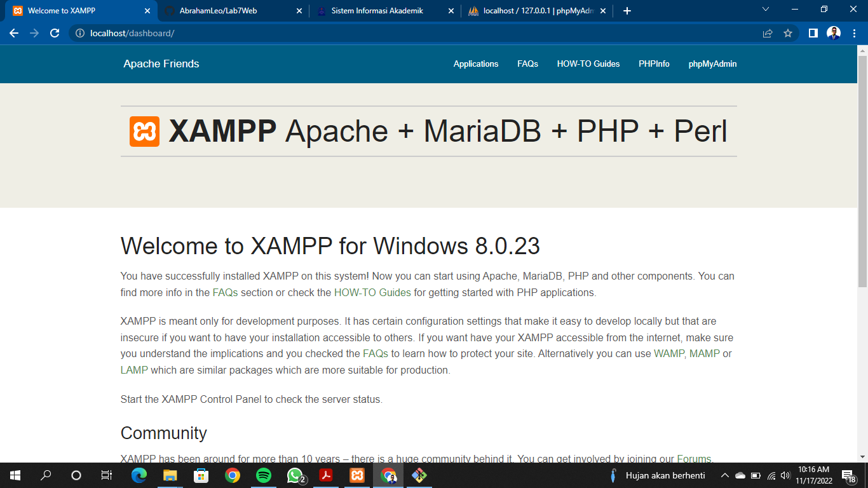The height and width of the screenshot is (488, 868).
Task: Open WhatsApp from the taskbar
Action: tap(295, 475)
